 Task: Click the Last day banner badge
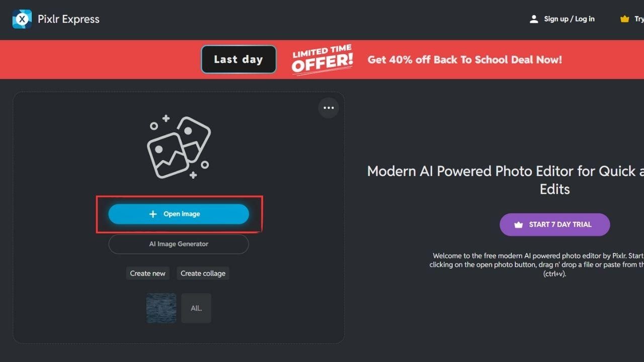238,59
